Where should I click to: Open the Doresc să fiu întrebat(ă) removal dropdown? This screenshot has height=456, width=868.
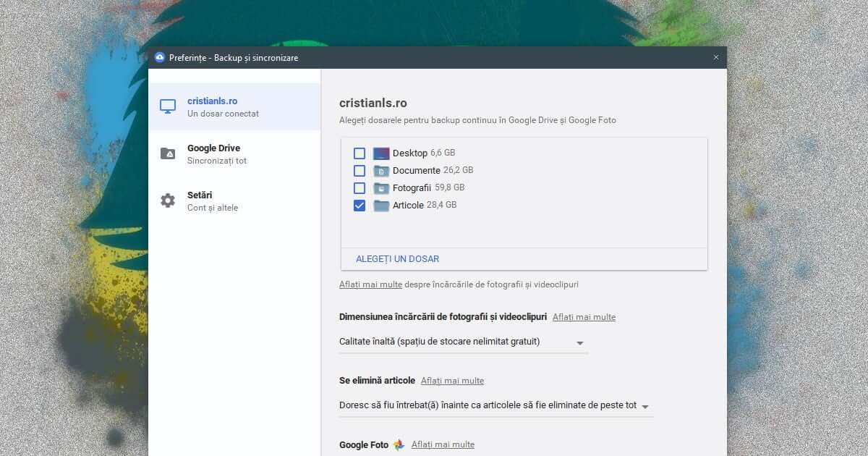point(496,405)
